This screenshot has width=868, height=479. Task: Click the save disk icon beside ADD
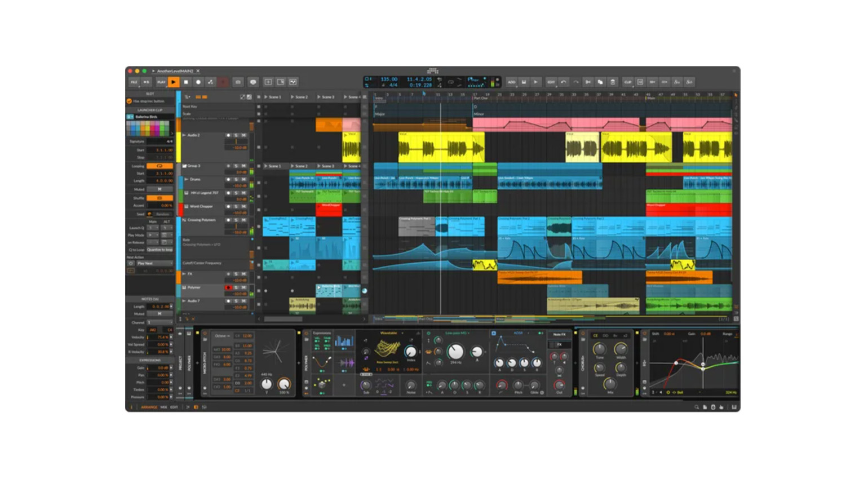pos(524,82)
